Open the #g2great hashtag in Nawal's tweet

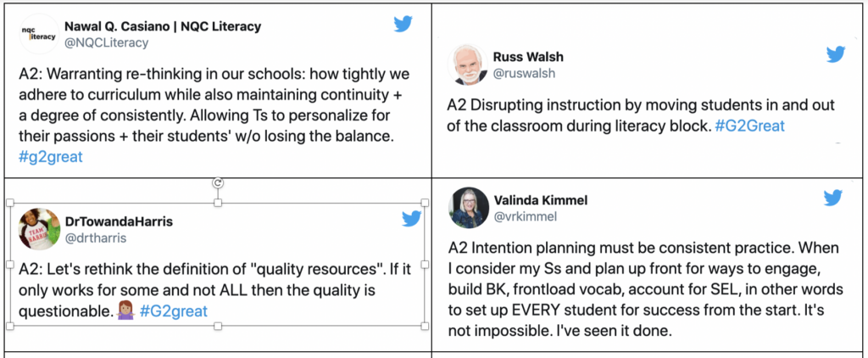pyautogui.click(x=50, y=157)
